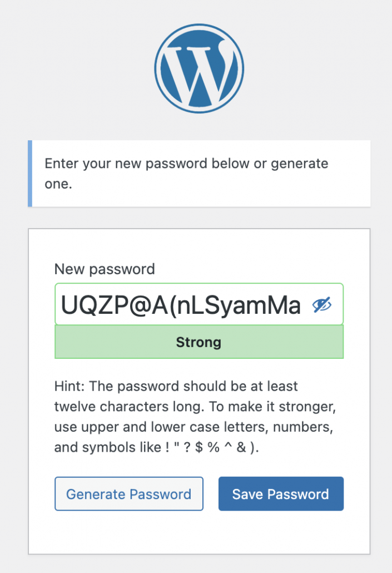Click the word "one." in the notice
The height and width of the screenshot is (573, 392).
point(58,184)
